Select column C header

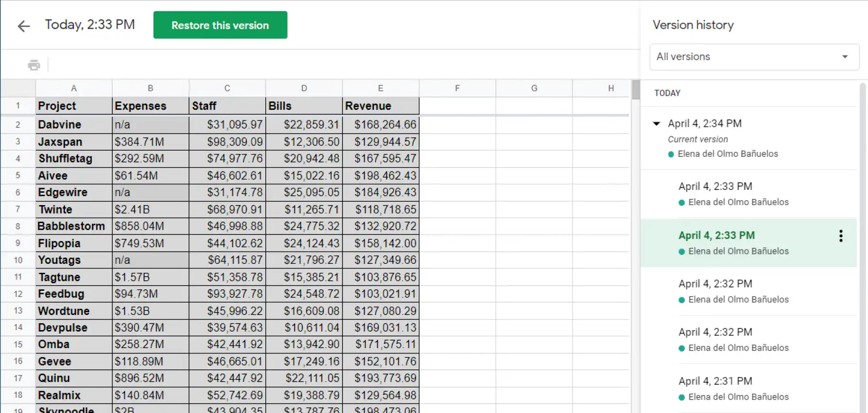227,88
